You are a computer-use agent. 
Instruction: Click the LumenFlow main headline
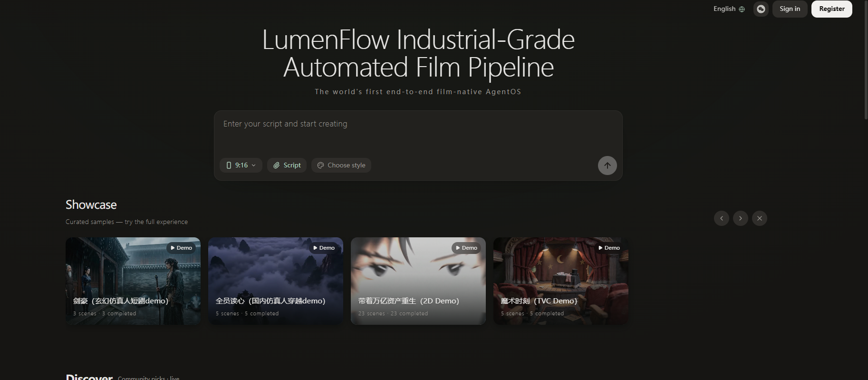point(418,53)
